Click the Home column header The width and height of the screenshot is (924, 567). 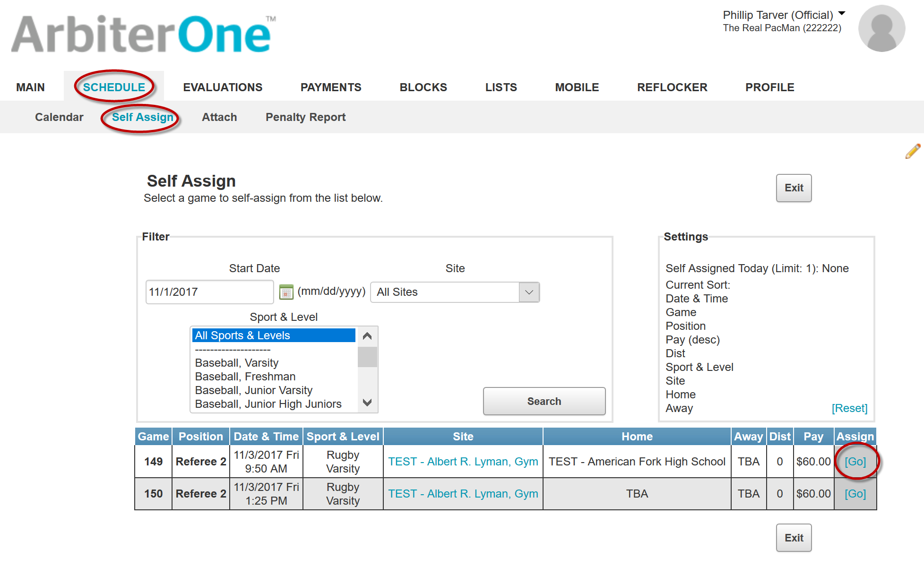click(x=637, y=437)
